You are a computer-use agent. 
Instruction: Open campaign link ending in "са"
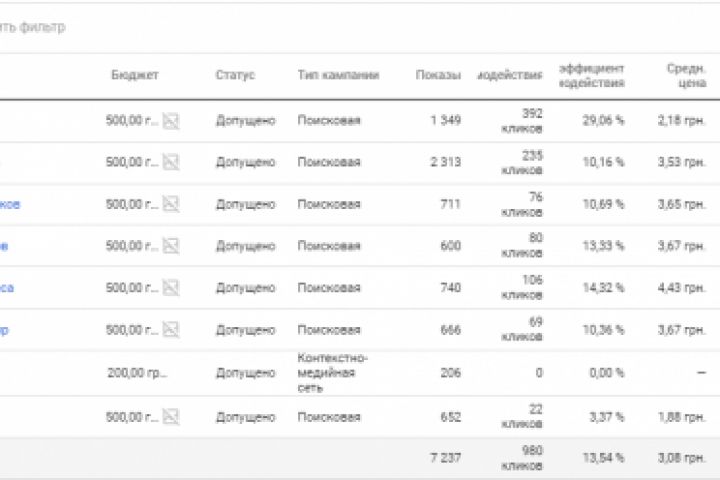coord(7,288)
